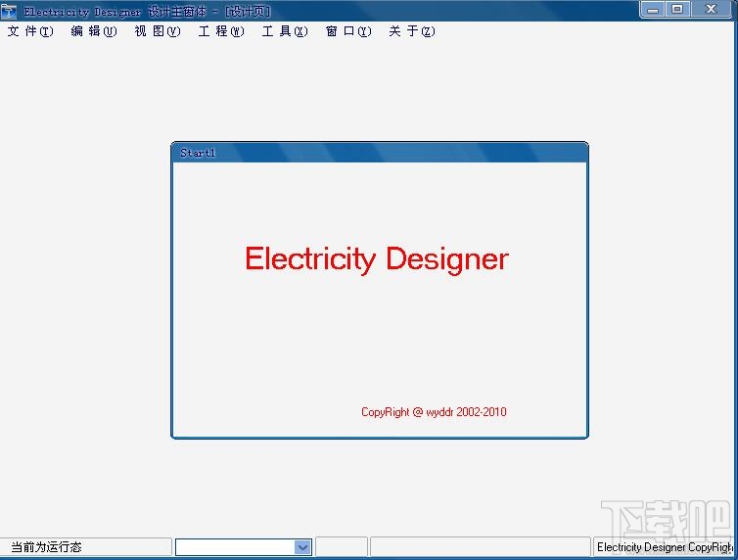This screenshot has height=560, width=738.
Task: Click the application icon in title bar
Action: (x=9, y=12)
